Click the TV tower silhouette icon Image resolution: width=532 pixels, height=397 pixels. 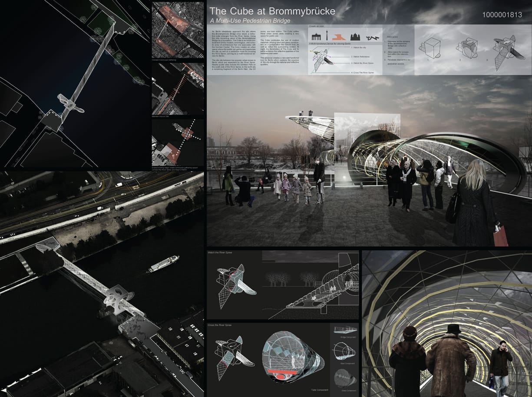pyautogui.click(x=327, y=36)
